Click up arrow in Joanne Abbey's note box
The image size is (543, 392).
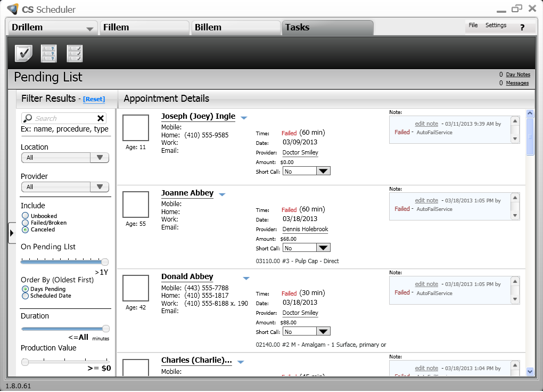[515, 198]
